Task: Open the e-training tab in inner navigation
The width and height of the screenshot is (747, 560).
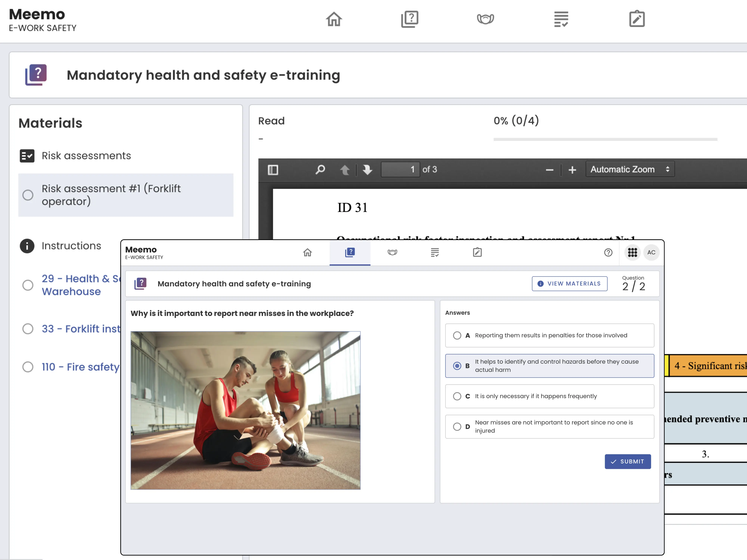Action: coord(350,253)
